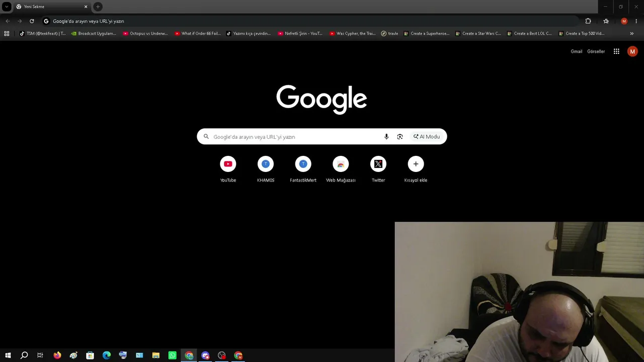Image resolution: width=644 pixels, height=362 pixels.
Task: Open Windows taskbar search
Action: 24,355
